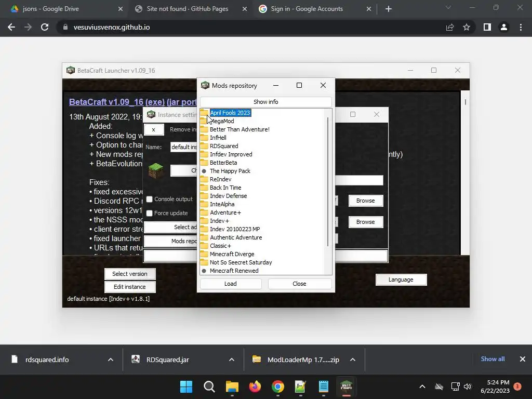
Task: Open the Chrome profile icon
Action: point(504,27)
